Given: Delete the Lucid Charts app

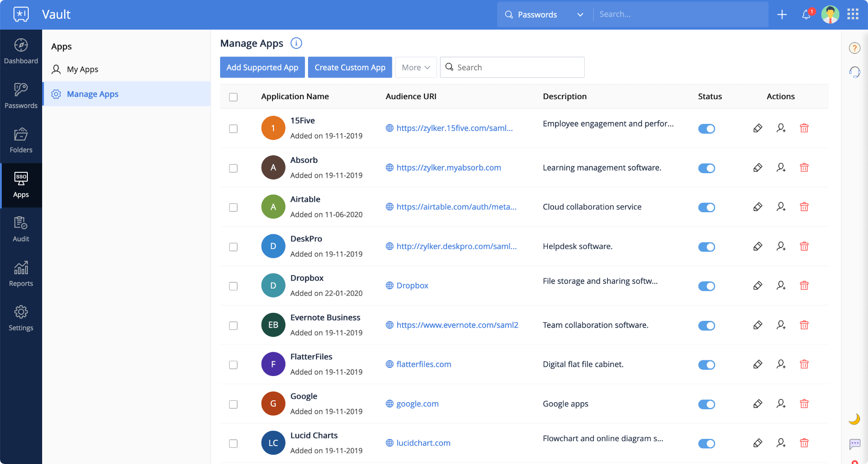Looking at the screenshot, I should tap(804, 443).
